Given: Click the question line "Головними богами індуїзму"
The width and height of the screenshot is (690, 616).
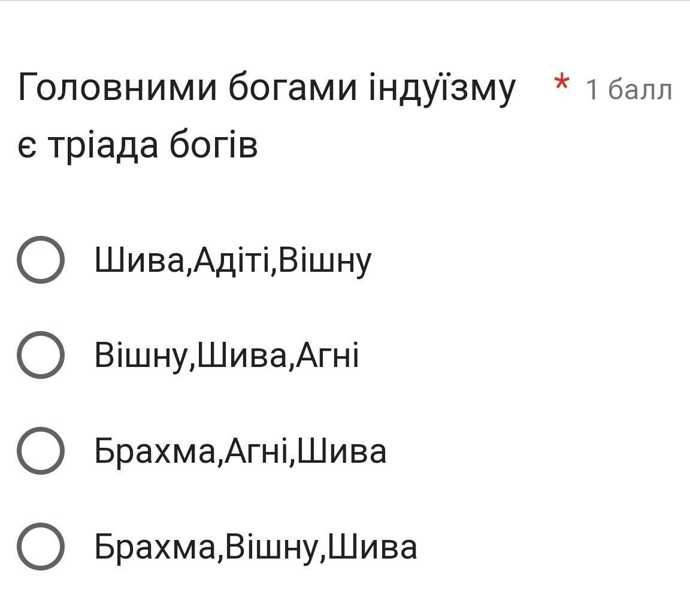Looking at the screenshot, I should [x=267, y=88].
